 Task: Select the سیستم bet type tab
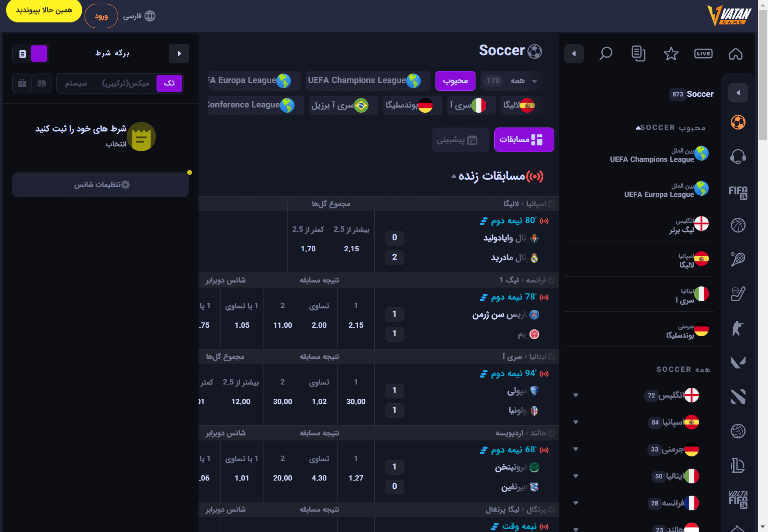76,83
